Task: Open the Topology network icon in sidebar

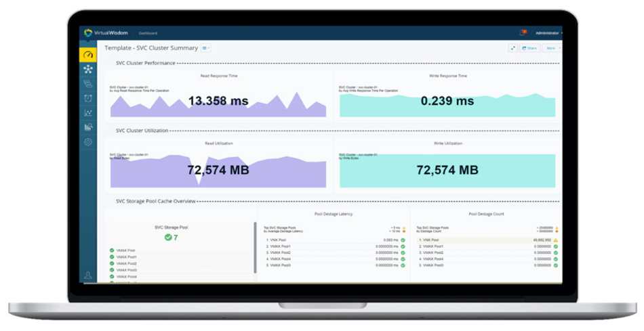Action: coord(88,69)
